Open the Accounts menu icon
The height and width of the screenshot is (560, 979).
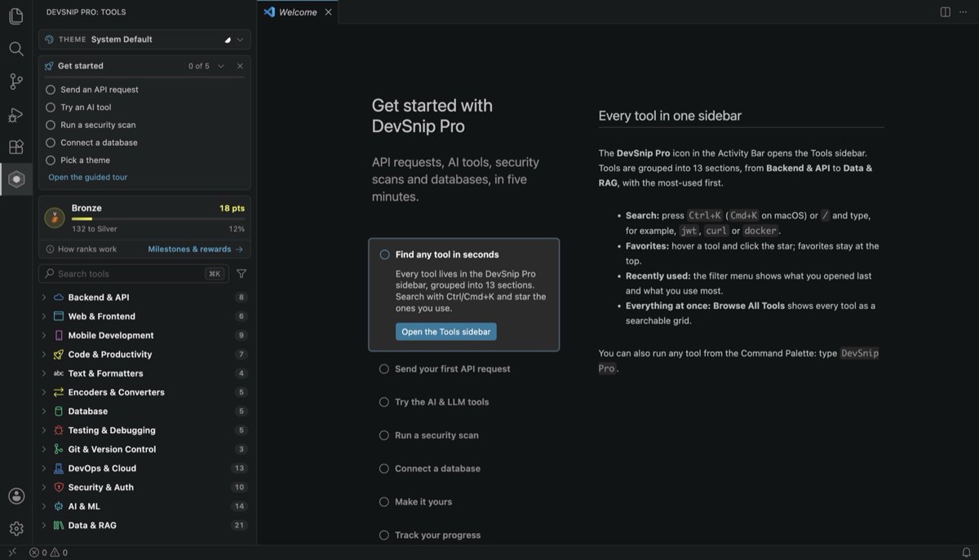[16, 496]
